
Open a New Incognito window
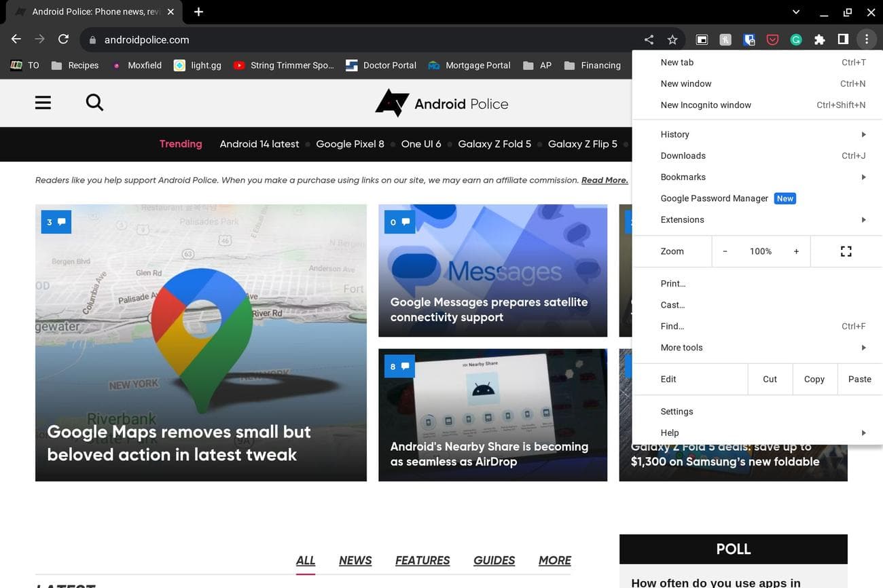click(x=706, y=105)
